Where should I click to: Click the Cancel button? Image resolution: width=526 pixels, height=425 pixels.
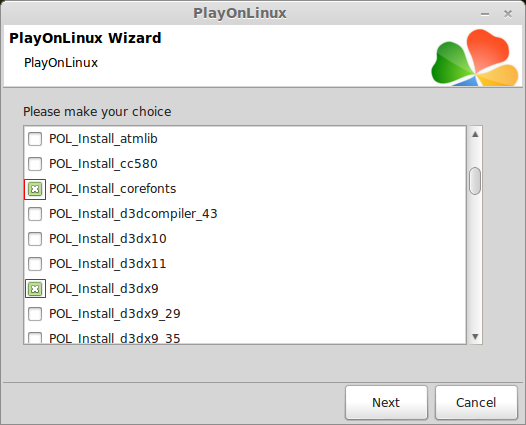476,403
